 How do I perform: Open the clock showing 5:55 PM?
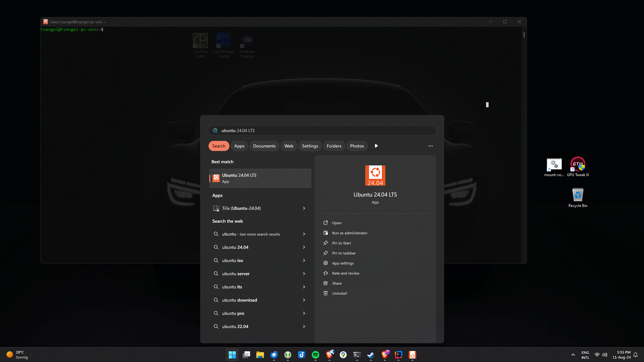621,355
